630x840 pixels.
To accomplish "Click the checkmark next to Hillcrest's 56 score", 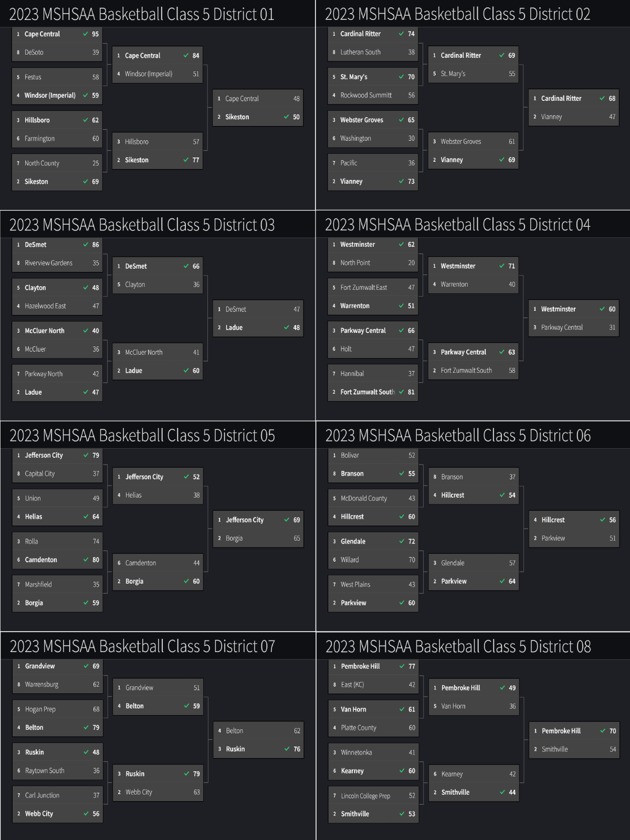I will coord(603,520).
